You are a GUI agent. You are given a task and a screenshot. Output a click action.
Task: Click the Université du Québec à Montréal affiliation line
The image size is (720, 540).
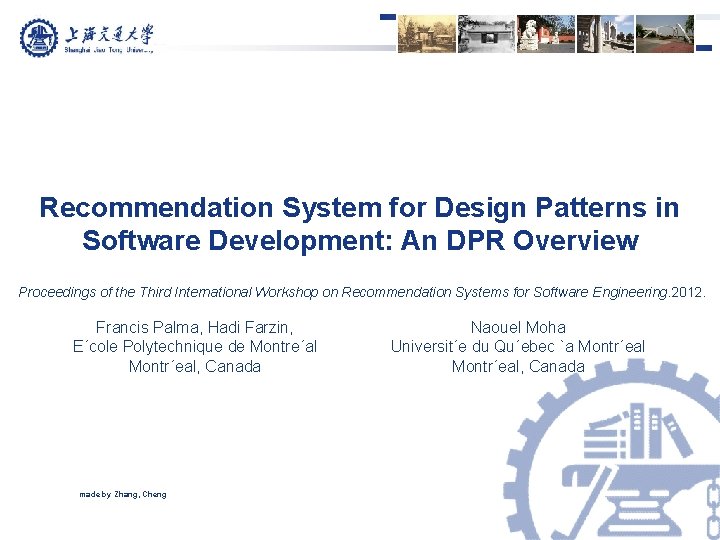(x=518, y=346)
